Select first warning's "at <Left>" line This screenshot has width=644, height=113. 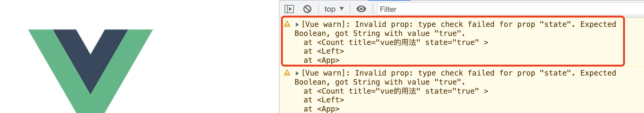pyautogui.click(x=324, y=51)
